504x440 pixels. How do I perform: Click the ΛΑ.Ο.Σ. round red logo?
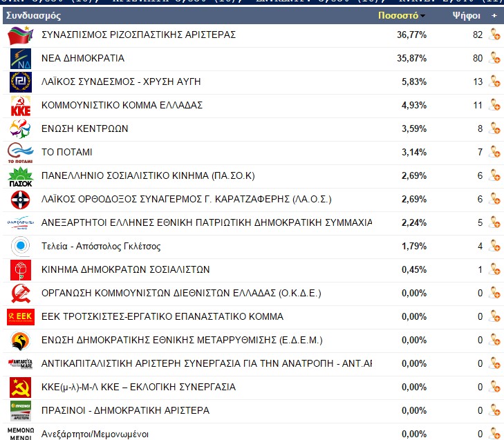click(20, 200)
